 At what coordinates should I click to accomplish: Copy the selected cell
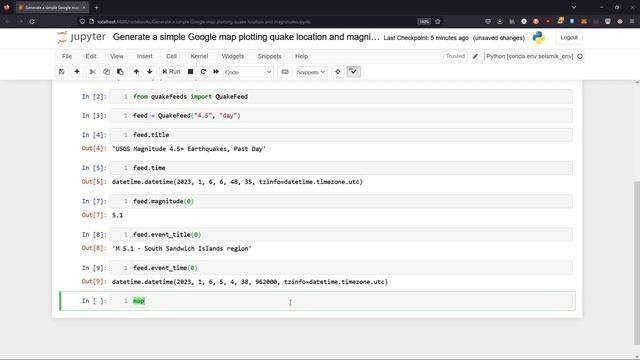(x=106, y=72)
